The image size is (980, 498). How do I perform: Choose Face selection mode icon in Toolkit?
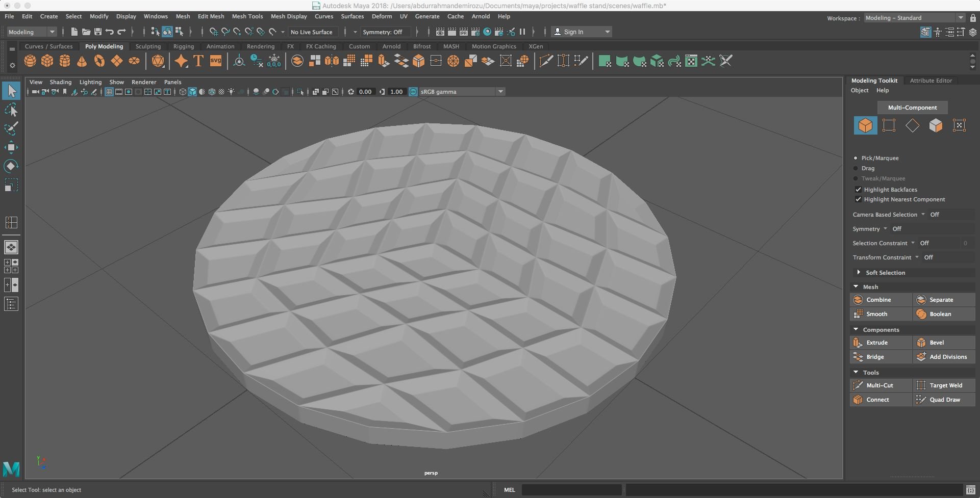tap(936, 125)
